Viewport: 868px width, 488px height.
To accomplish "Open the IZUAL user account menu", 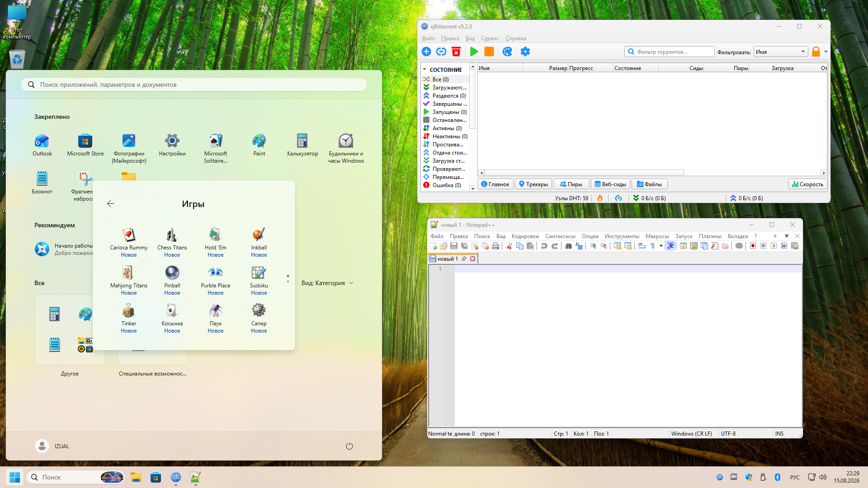I will click(x=52, y=446).
